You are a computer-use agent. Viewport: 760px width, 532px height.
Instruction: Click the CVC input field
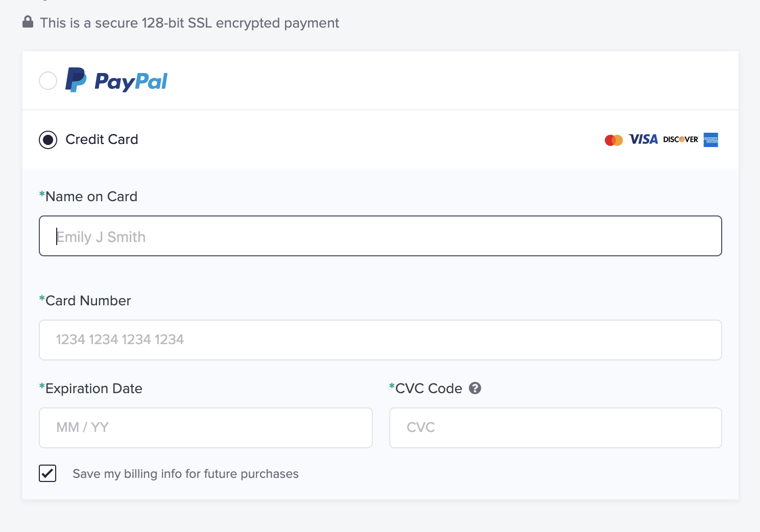pyautogui.click(x=556, y=428)
